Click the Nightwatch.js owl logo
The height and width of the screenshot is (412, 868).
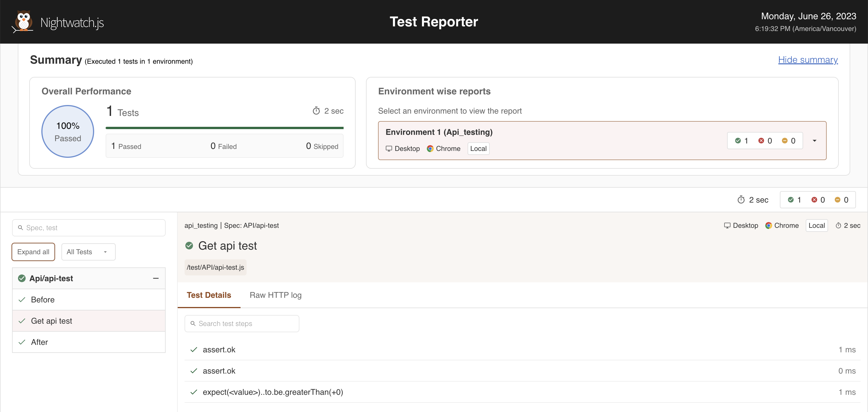point(23,22)
